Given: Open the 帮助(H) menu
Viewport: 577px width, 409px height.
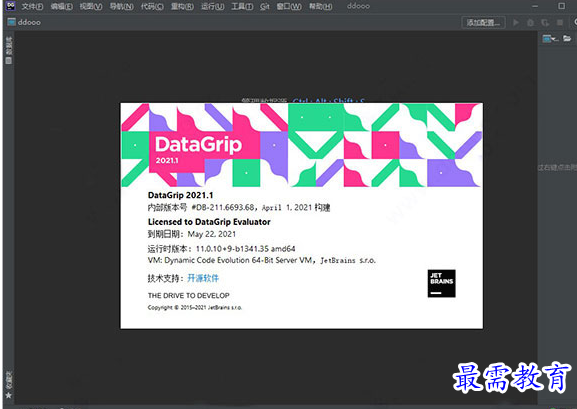Looking at the screenshot, I should coord(321,7).
